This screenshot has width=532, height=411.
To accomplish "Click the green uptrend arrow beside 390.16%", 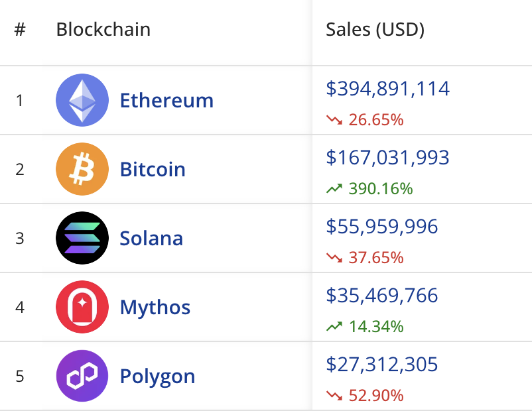I will pos(334,189).
